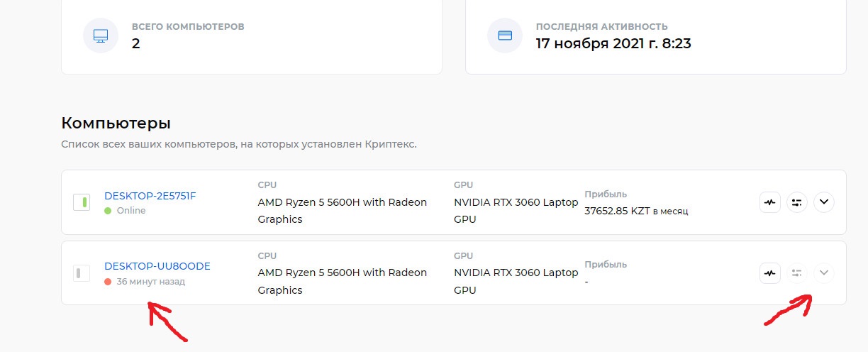Open the DESKTOP-UU8OODE computer link

157,266
